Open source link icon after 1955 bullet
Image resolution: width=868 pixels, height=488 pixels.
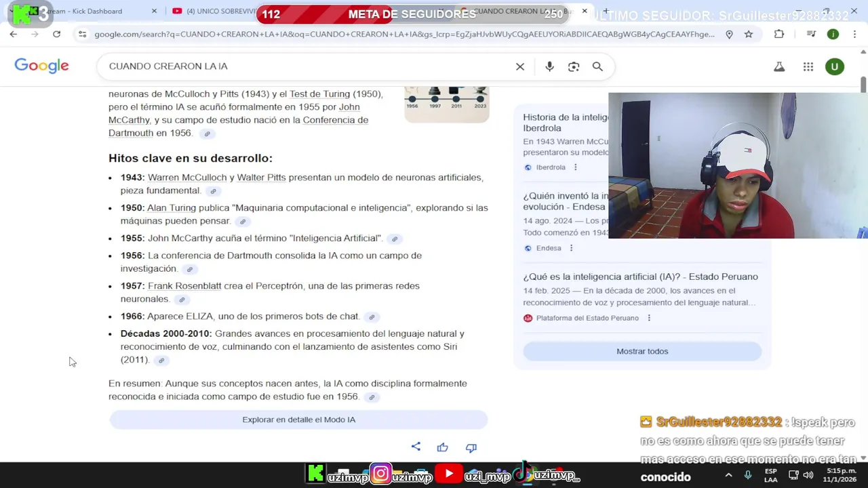pyautogui.click(x=395, y=239)
